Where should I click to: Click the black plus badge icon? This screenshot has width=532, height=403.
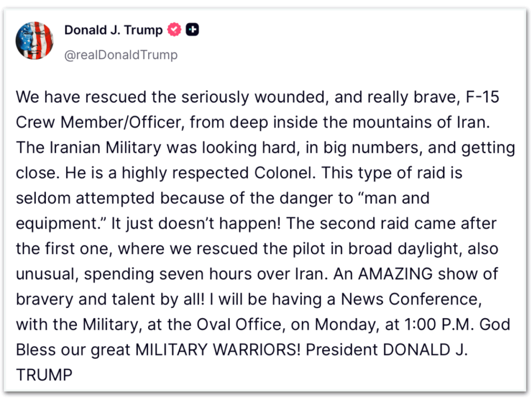192,30
